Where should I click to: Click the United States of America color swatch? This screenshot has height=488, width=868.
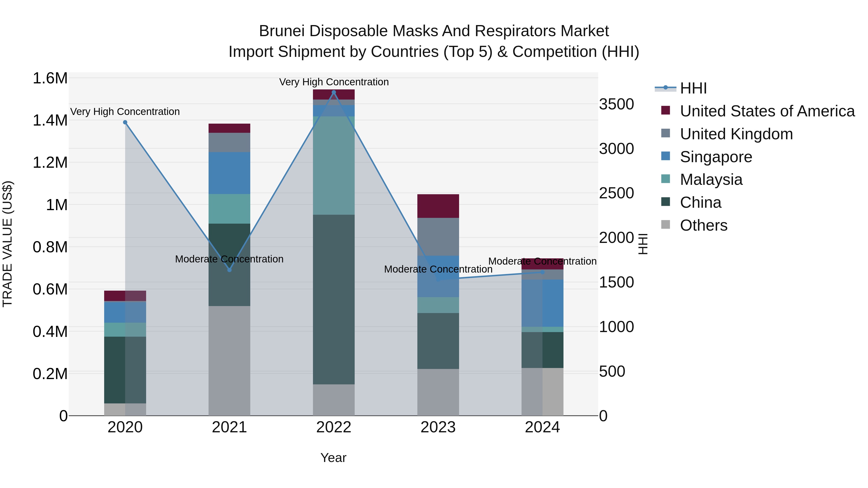(x=665, y=110)
